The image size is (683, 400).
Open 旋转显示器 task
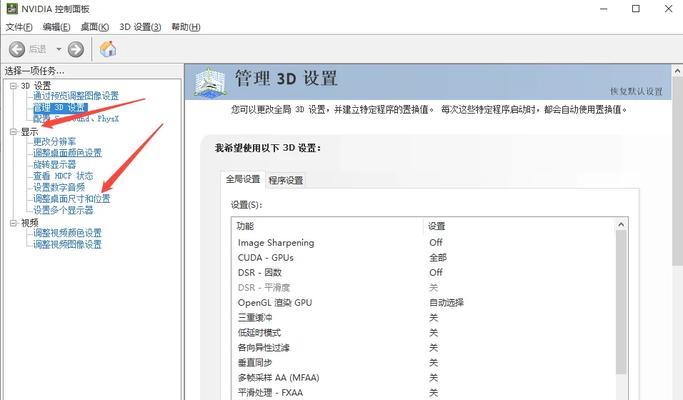click(54, 165)
